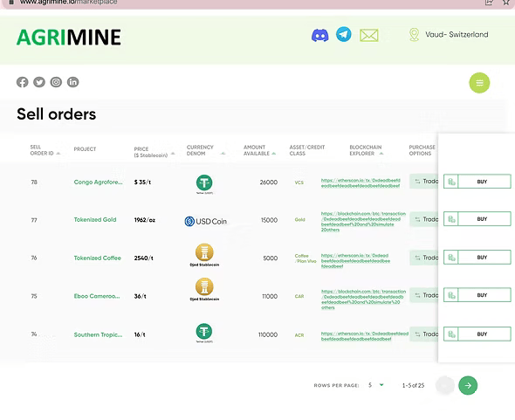The image size is (515, 420).
Task: Click coin icon beside BUY for Congo Agroforestry
Action: (451, 182)
